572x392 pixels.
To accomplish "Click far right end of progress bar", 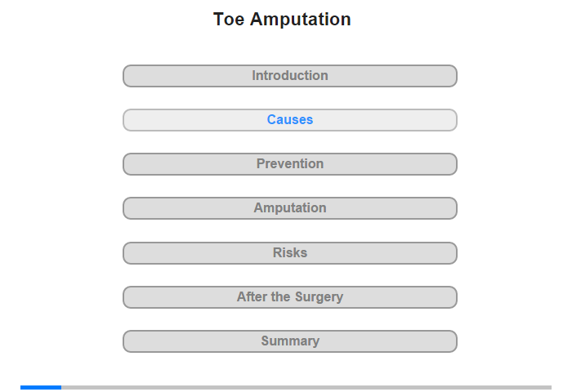I will tap(550, 387).
